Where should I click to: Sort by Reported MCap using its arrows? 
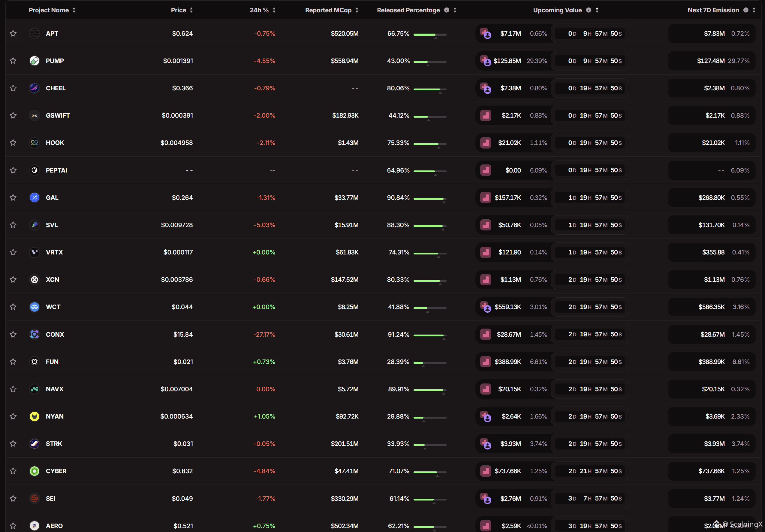(357, 10)
